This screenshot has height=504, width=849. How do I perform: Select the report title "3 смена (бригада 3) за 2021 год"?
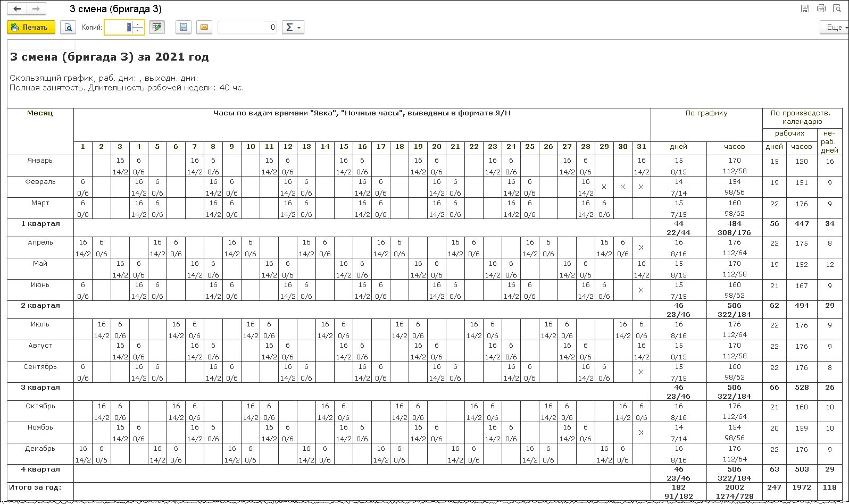tap(109, 57)
